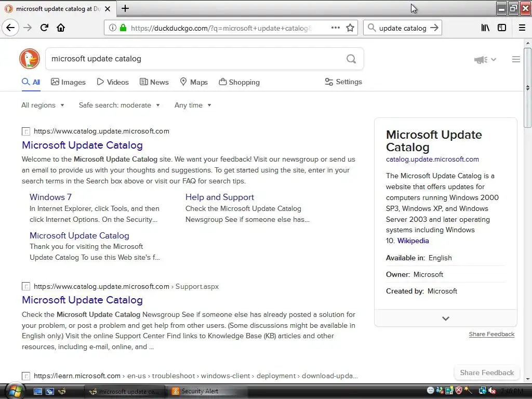Click the scrollbar up arrow

click(x=527, y=44)
